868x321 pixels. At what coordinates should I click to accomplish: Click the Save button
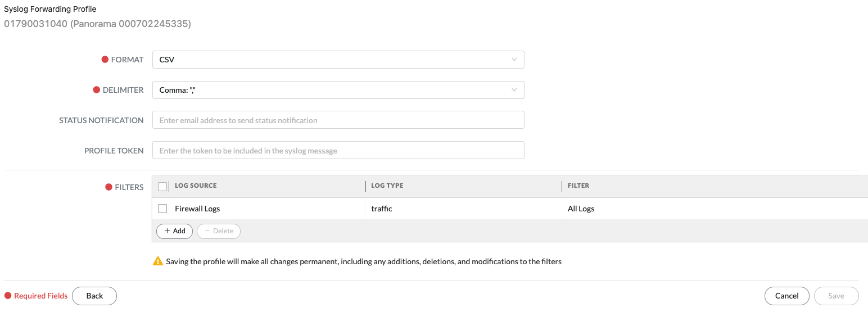tap(836, 296)
